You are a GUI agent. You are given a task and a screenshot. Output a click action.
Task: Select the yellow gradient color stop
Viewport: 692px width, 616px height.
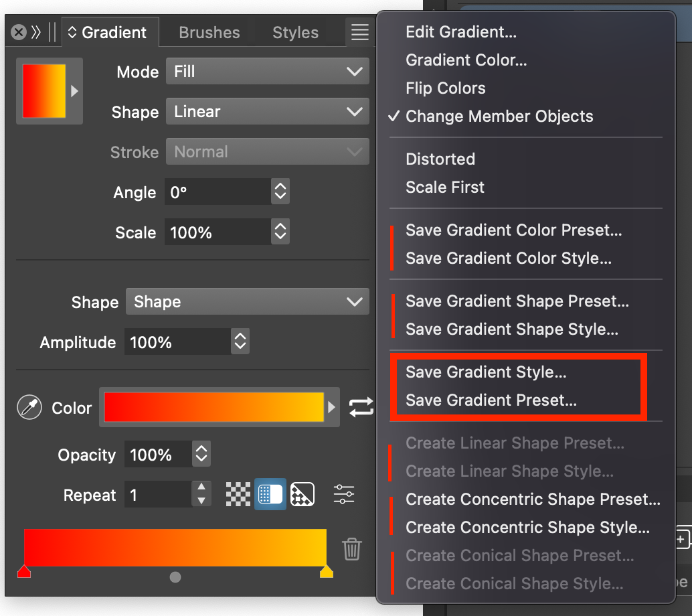pos(327,571)
